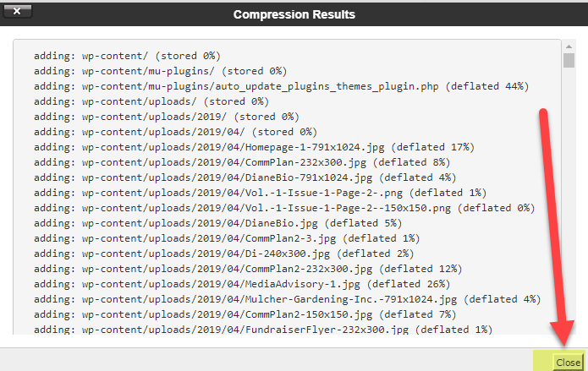Click the DianeBio.jpg deflated 5% line
This screenshot has width=588, height=371.
[x=218, y=223]
